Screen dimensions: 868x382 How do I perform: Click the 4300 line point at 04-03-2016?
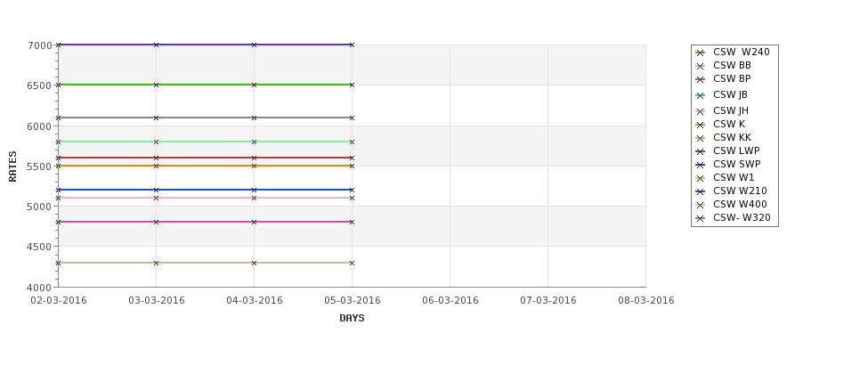point(254,263)
